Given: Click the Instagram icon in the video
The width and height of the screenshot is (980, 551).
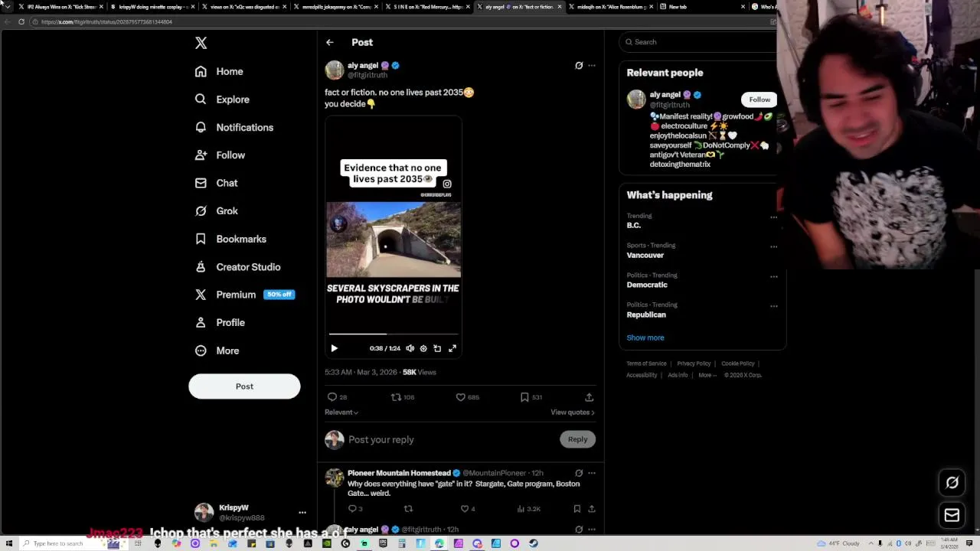Looking at the screenshot, I should pyautogui.click(x=447, y=184).
